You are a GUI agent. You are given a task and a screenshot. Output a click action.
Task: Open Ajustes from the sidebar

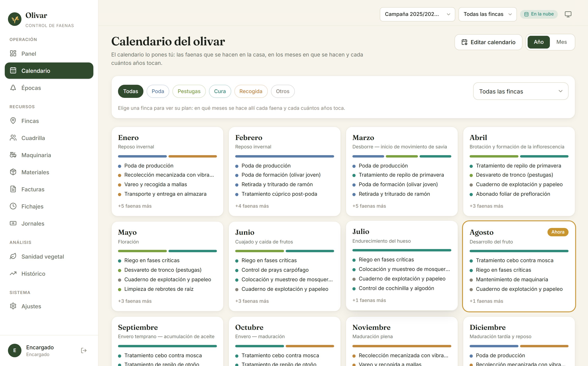(49, 306)
